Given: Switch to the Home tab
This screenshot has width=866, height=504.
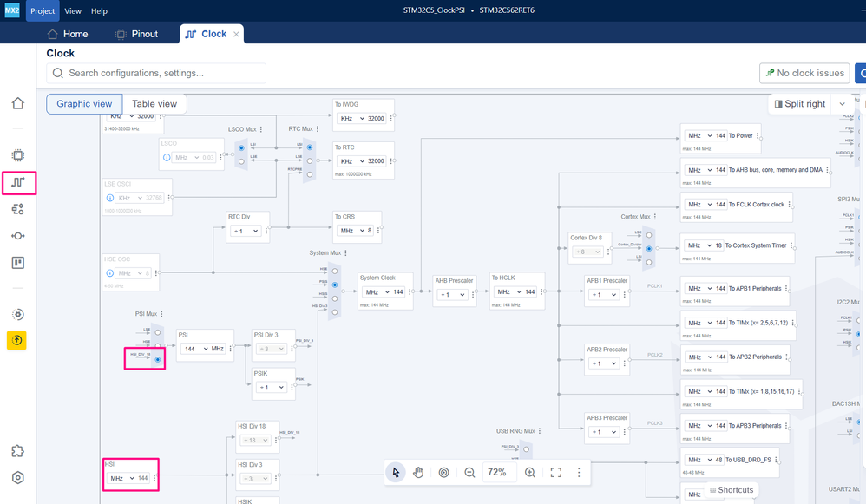Looking at the screenshot, I should coord(68,34).
